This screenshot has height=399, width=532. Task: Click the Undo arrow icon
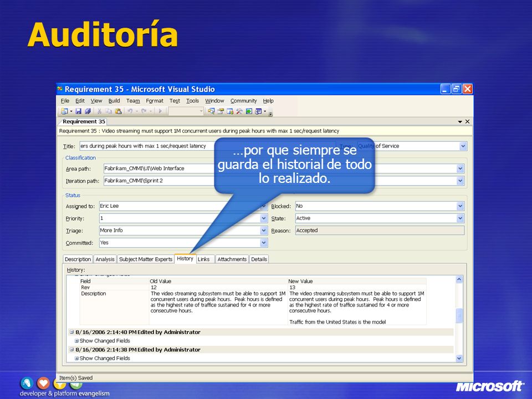pyautogui.click(x=130, y=111)
